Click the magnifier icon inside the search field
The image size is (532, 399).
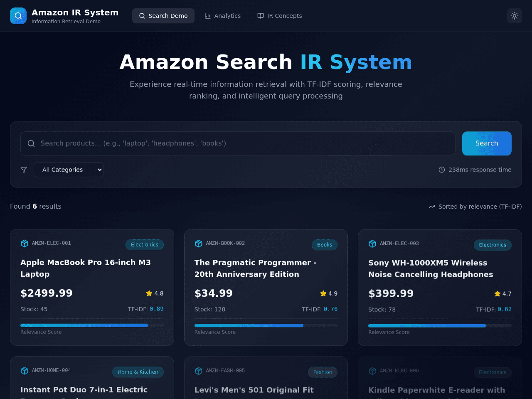pos(31,143)
